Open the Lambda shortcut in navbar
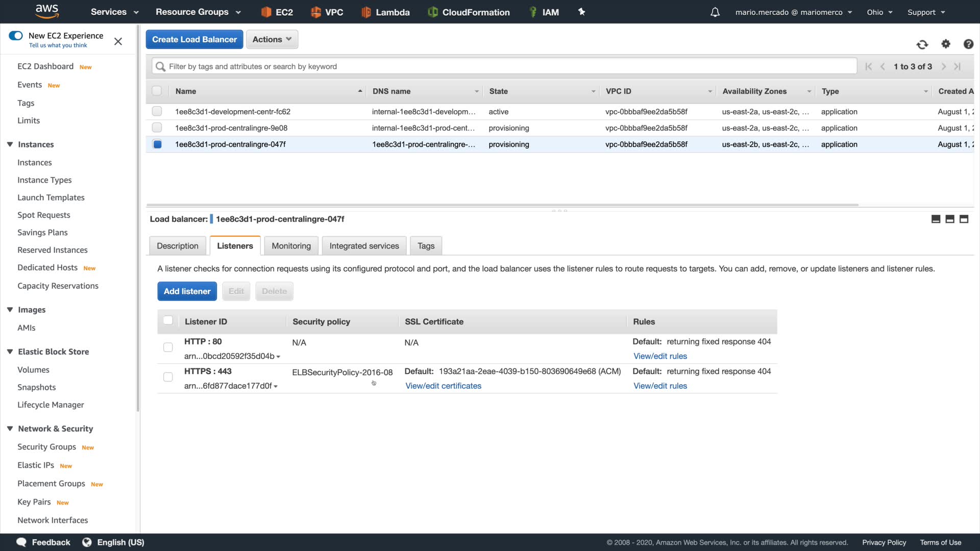980x551 pixels. click(385, 12)
